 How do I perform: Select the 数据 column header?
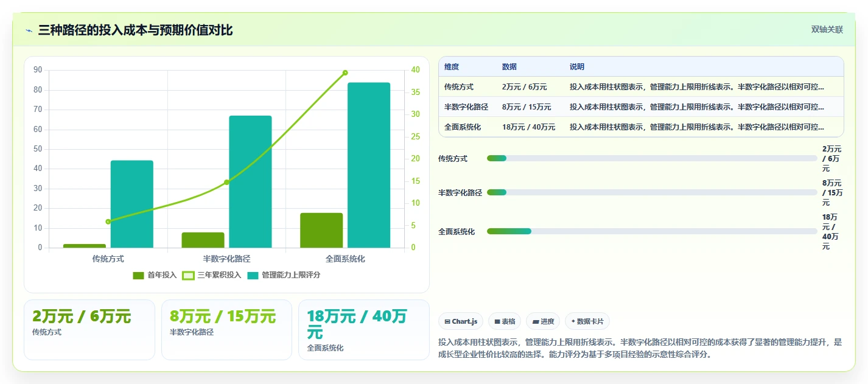click(509, 67)
